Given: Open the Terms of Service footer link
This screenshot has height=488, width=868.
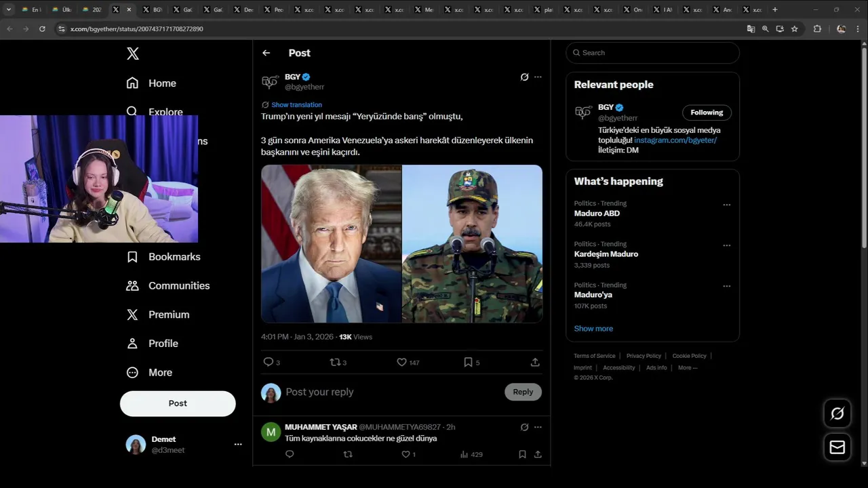Looking at the screenshot, I should click(595, 356).
